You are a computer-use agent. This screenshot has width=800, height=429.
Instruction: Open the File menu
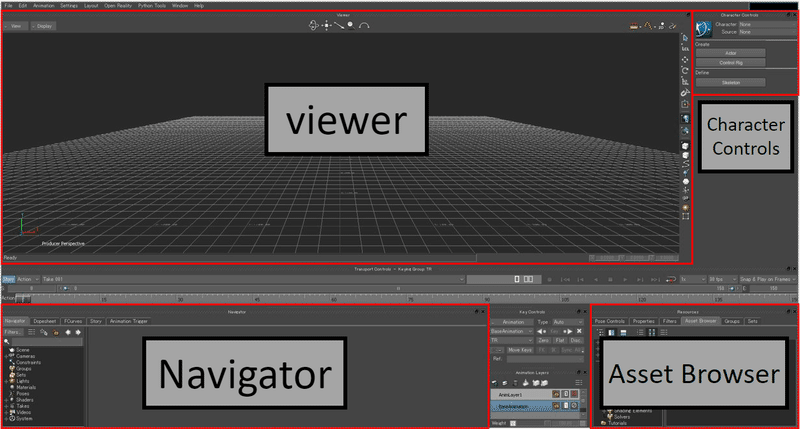[8, 6]
